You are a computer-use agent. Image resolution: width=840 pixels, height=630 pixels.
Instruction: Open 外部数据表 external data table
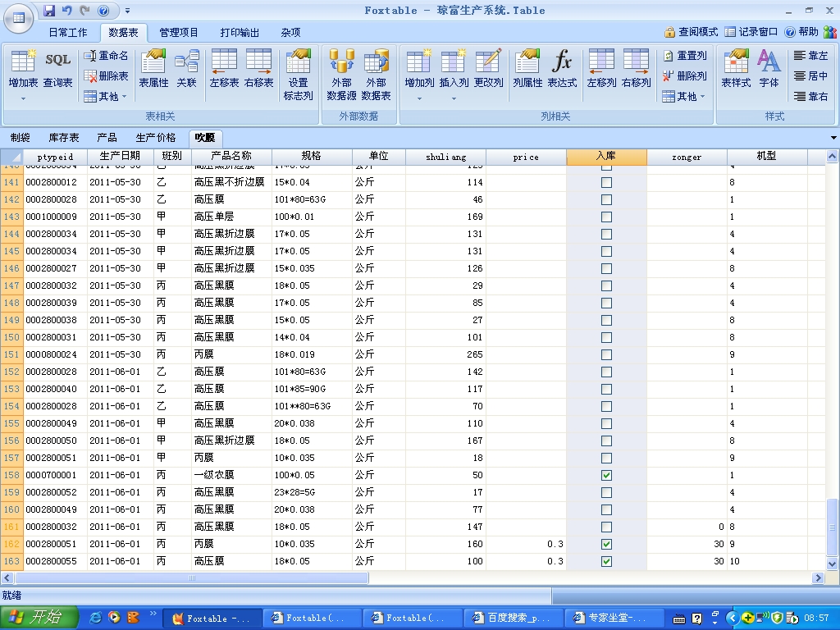click(x=376, y=75)
